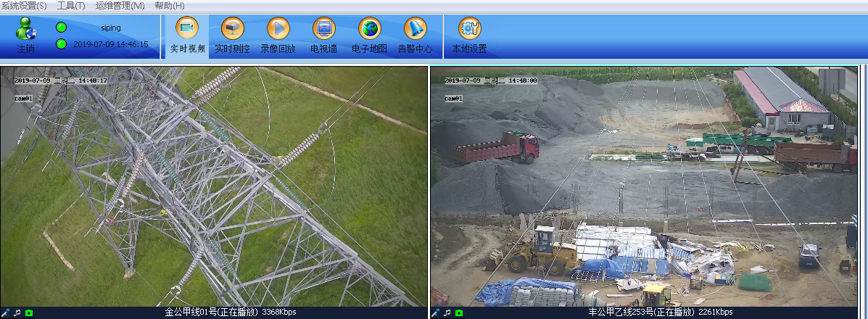Open the 系统设置(S) menu
The image size is (868, 319).
coord(25,6)
